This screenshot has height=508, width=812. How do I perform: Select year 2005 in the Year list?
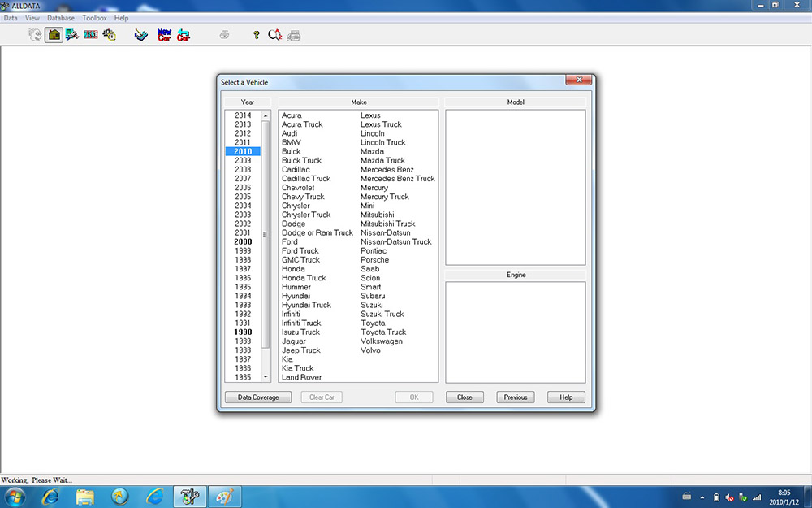click(x=242, y=197)
